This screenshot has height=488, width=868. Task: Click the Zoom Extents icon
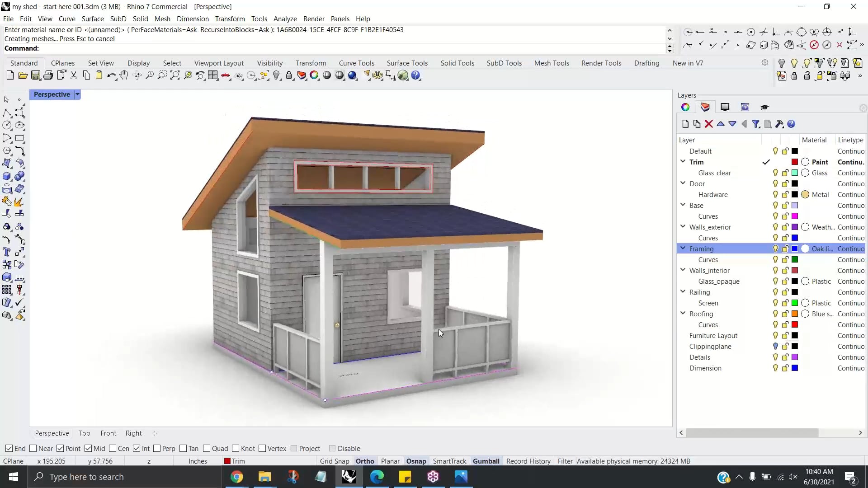[x=175, y=75]
